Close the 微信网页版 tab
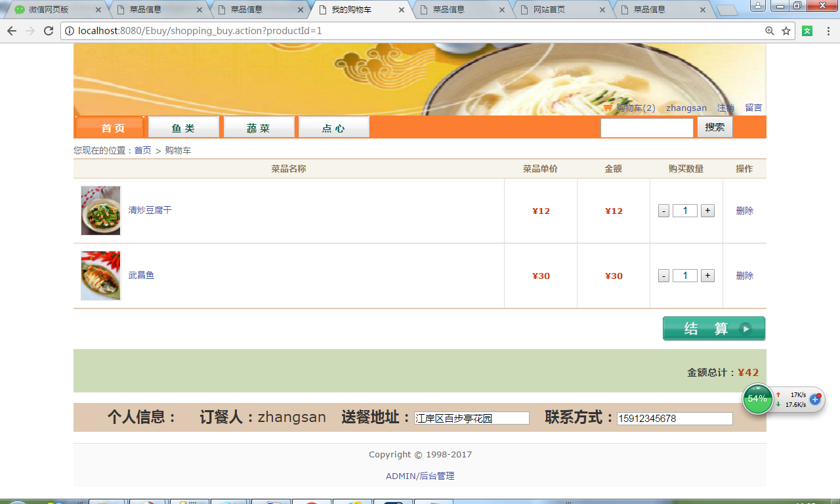 click(x=98, y=10)
